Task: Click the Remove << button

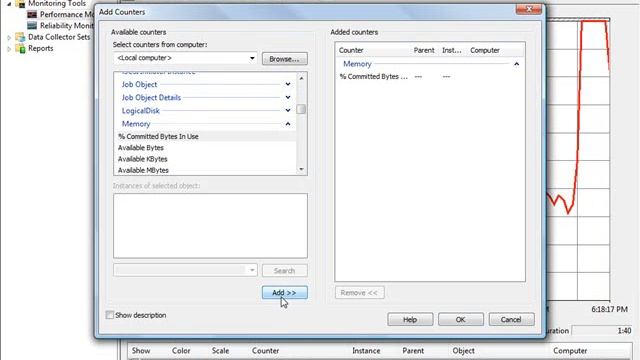Action: 359,293
